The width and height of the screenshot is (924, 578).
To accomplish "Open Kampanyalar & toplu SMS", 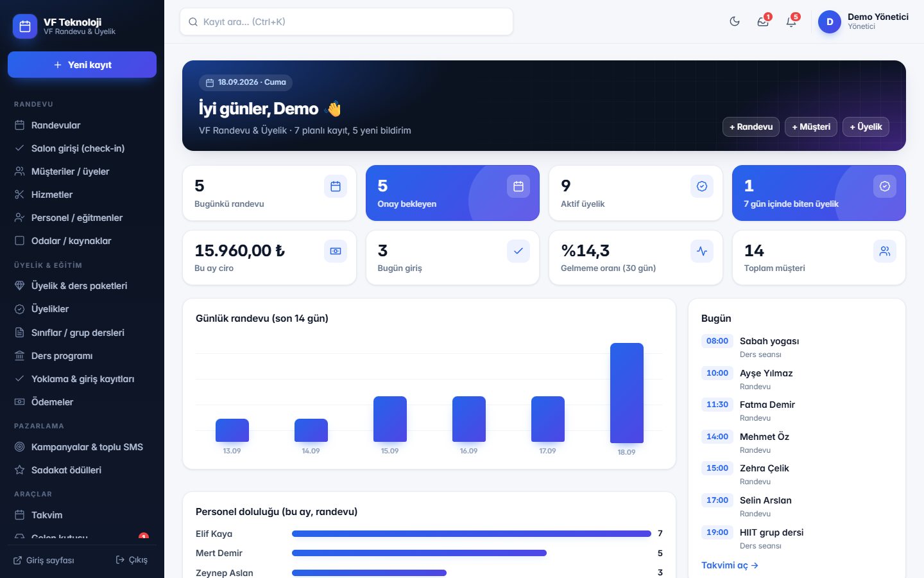I will pyautogui.click(x=82, y=447).
